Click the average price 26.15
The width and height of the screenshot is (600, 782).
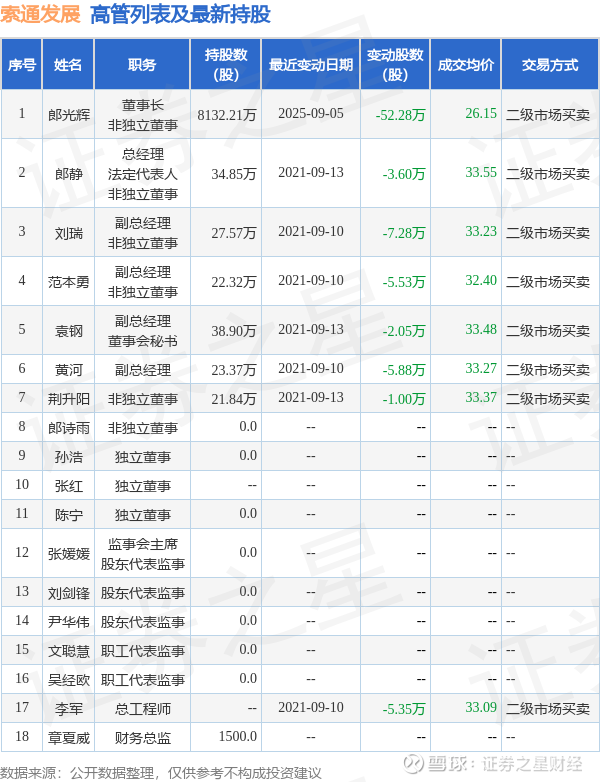tap(481, 114)
